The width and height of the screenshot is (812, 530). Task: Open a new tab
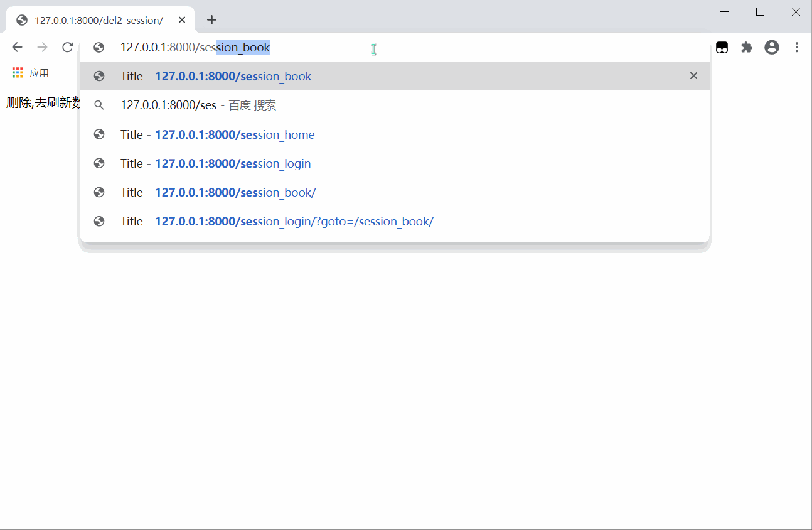click(211, 20)
